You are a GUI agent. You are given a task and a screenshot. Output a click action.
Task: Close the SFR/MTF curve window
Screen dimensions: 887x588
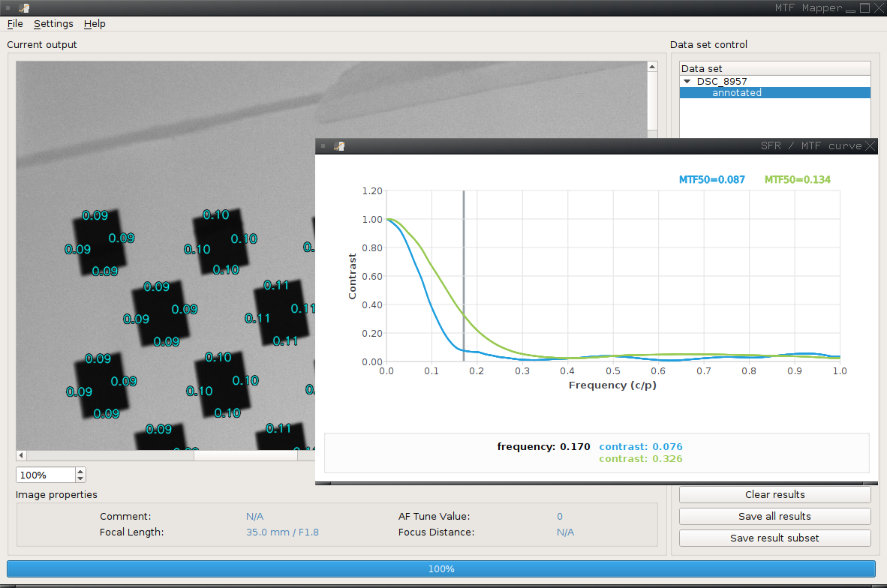coord(870,145)
